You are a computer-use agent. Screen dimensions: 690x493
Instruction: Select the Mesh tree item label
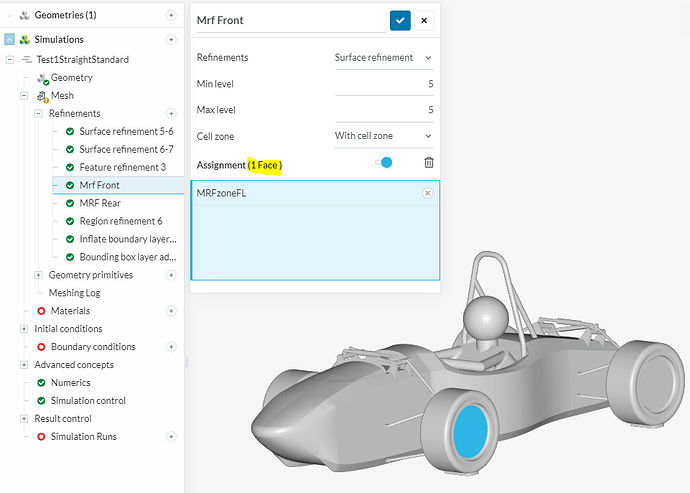coord(62,96)
